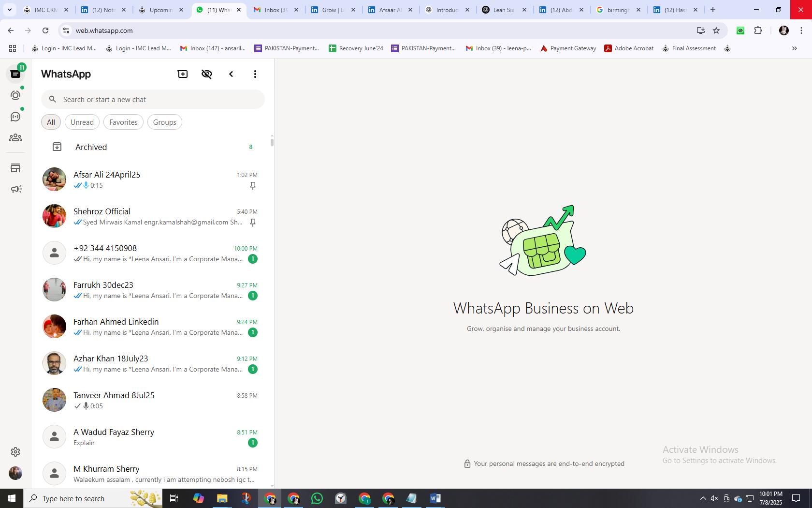
Task: Open Microsoft Word from the taskbar
Action: [435, 498]
